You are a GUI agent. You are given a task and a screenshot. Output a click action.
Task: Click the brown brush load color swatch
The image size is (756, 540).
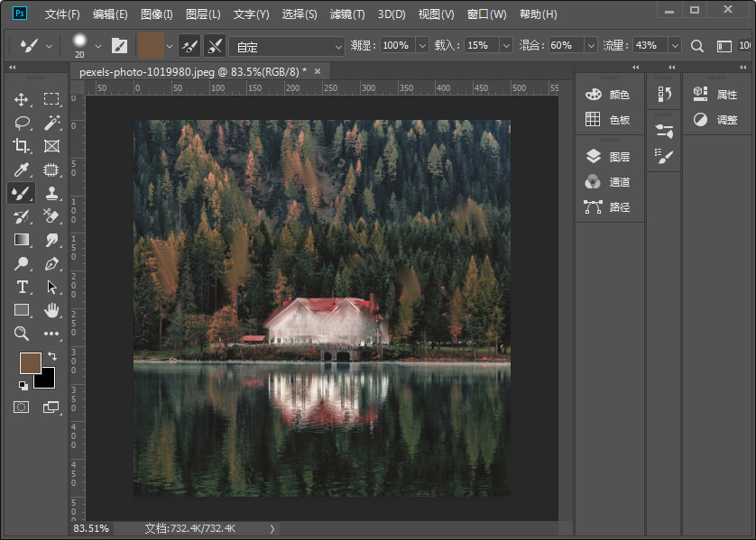pyautogui.click(x=151, y=46)
